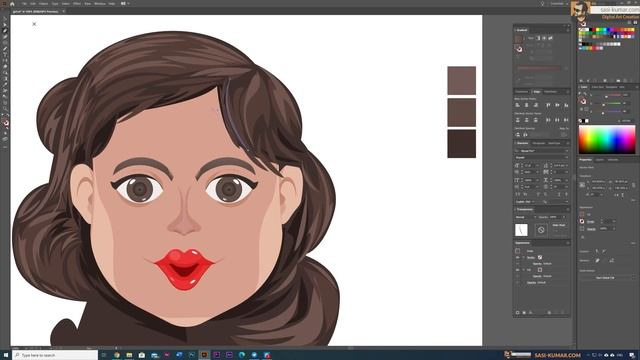The image size is (640, 360).
Task: Switch to the Transform tab
Action: [x=521, y=92]
